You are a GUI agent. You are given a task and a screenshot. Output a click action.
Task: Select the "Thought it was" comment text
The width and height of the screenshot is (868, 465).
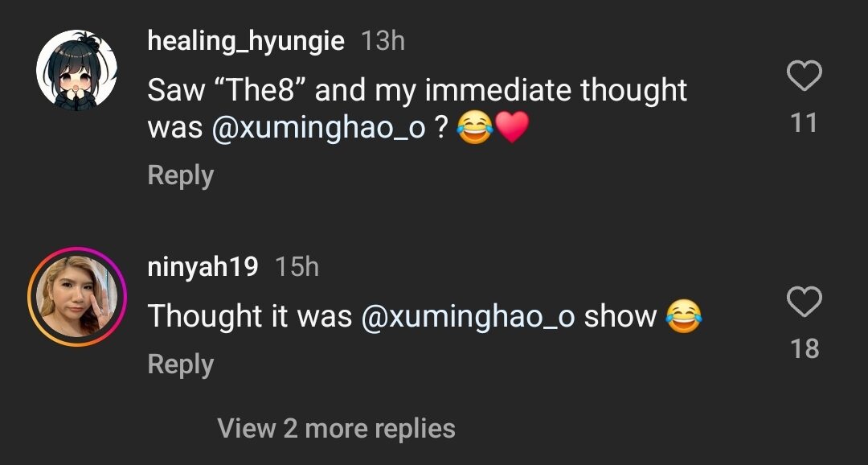(x=250, y=316)
